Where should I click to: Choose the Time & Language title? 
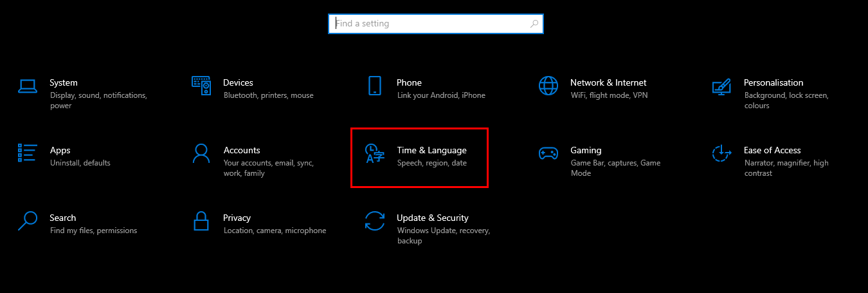coord(431,150)
